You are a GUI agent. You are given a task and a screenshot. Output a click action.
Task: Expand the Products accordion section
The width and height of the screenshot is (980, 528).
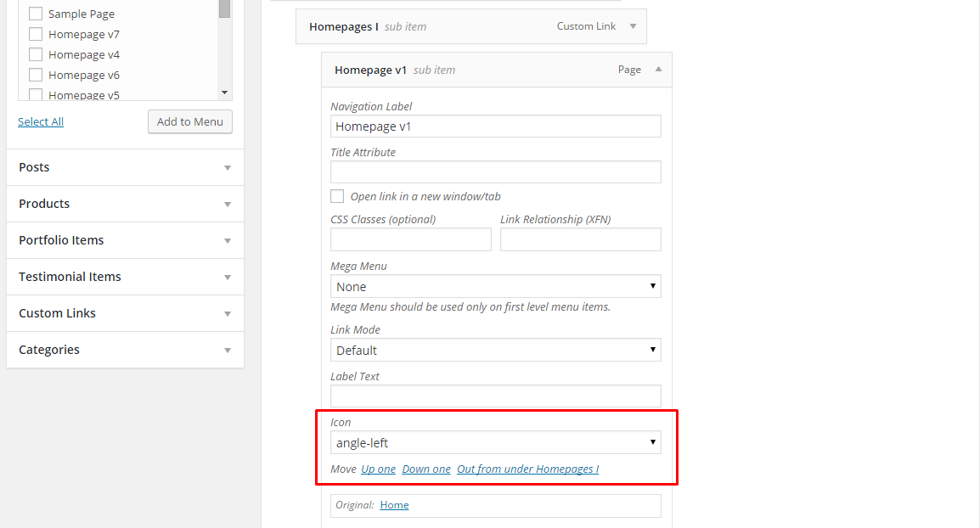tap(227, 205)
